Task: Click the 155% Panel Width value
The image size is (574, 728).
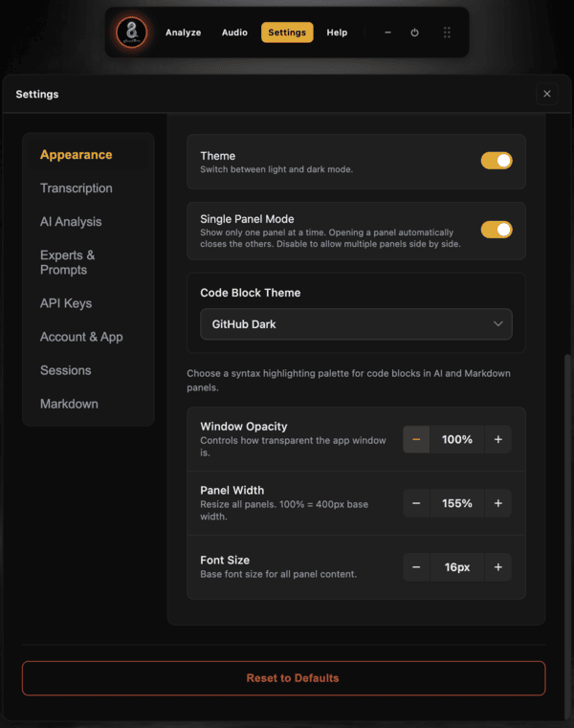Action: pyautogui.click(x=457, y=503)
